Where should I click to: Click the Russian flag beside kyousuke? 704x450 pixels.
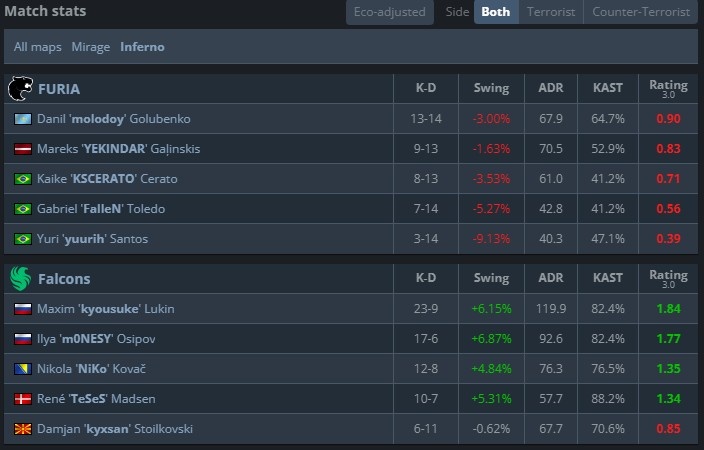pos(22,309)
